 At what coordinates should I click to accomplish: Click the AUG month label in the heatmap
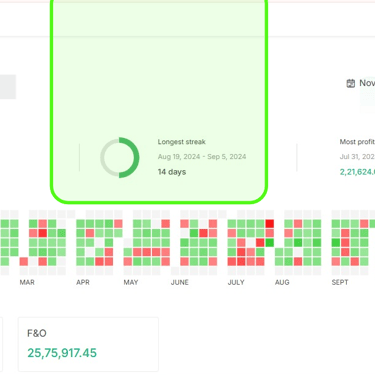click(282, 282)
